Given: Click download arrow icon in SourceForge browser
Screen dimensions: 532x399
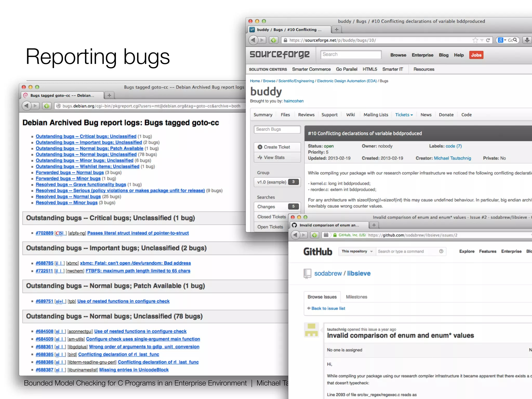Looking at the screenshot, I should [527, 40].
